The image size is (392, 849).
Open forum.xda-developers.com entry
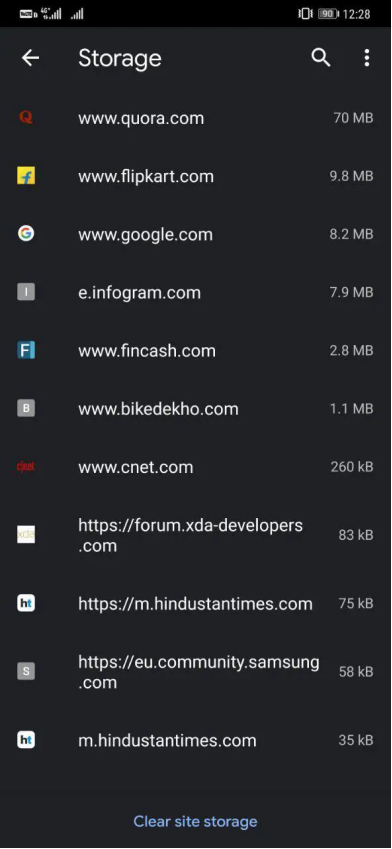pos(196,535)
